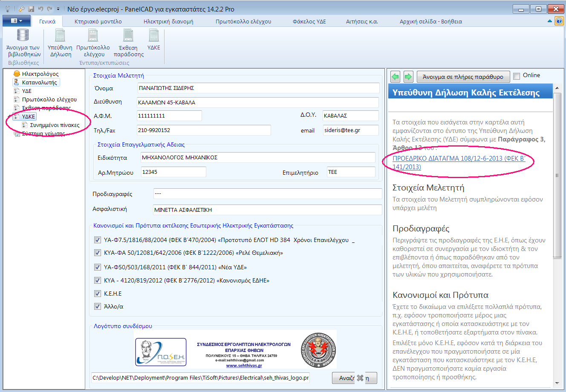
Task: Open the Υπεύθυνη Δήλωση form icon
Action: click(60, 35)
